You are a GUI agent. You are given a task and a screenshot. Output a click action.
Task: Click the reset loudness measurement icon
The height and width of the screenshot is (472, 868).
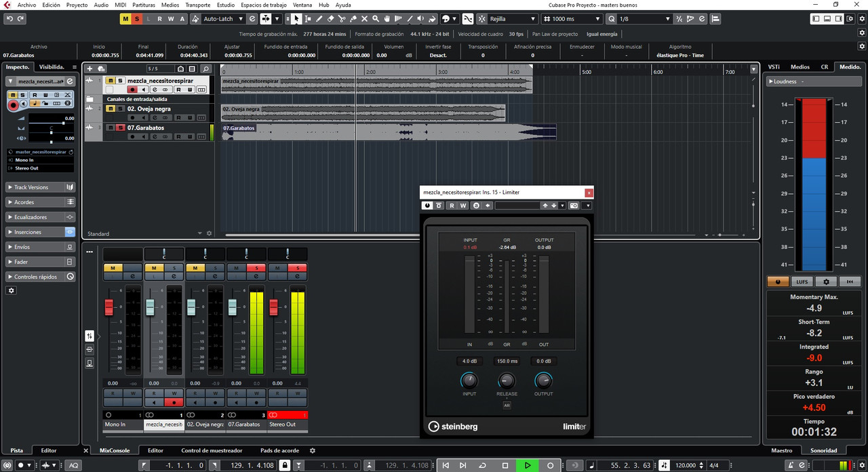pyautogui.click(x=850, y=281)
